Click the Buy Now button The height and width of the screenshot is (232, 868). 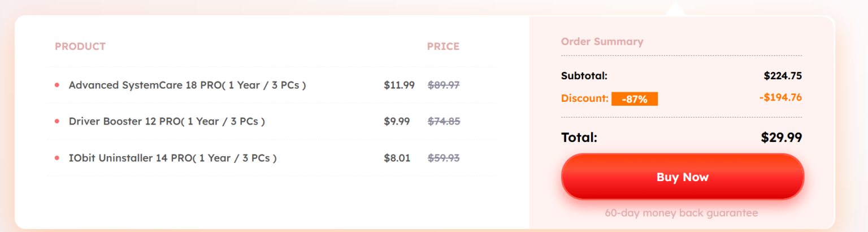tap(682, 177)
